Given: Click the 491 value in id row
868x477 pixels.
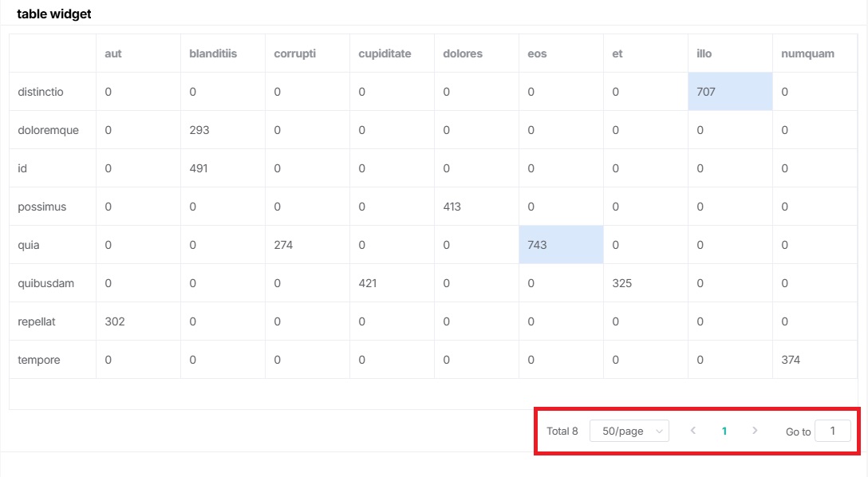Looking at the screenshot, I should click(x=199, y=168).
